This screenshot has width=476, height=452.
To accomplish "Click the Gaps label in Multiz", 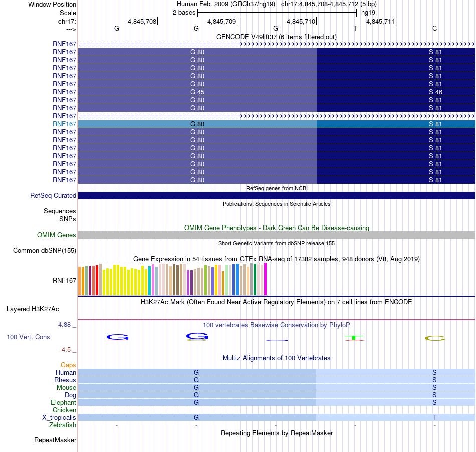I will point(68,365).
